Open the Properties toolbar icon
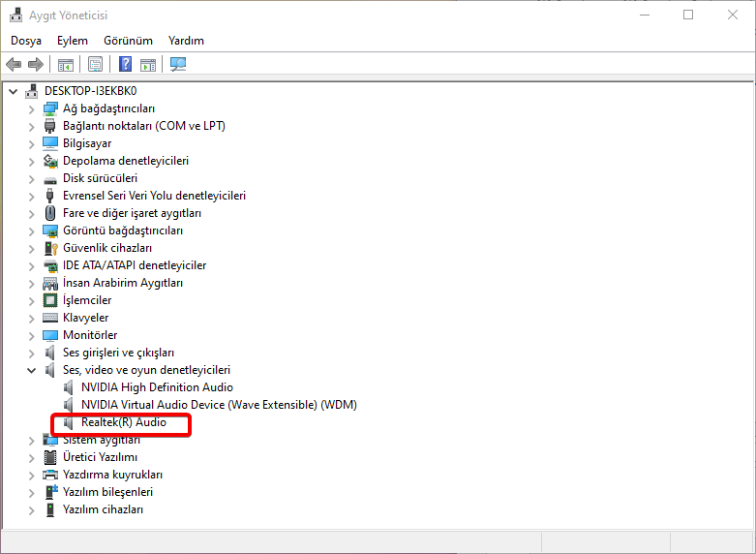756x554 pixels. (x=96, y=64)
